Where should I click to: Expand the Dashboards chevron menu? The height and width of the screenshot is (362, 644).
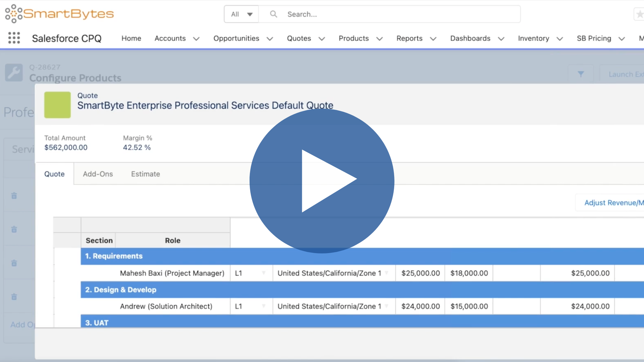click(x=501, y=39)
